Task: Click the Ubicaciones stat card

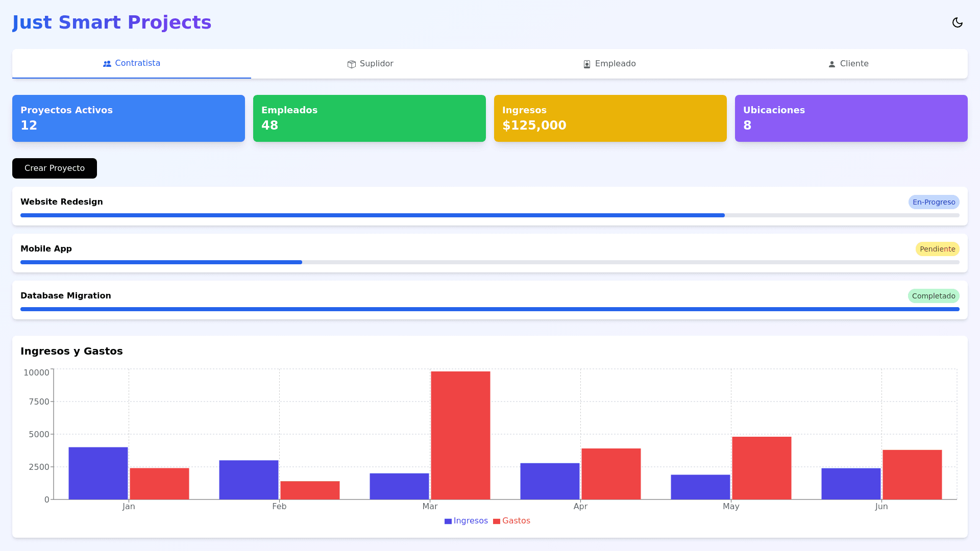Action: (851, 118)
